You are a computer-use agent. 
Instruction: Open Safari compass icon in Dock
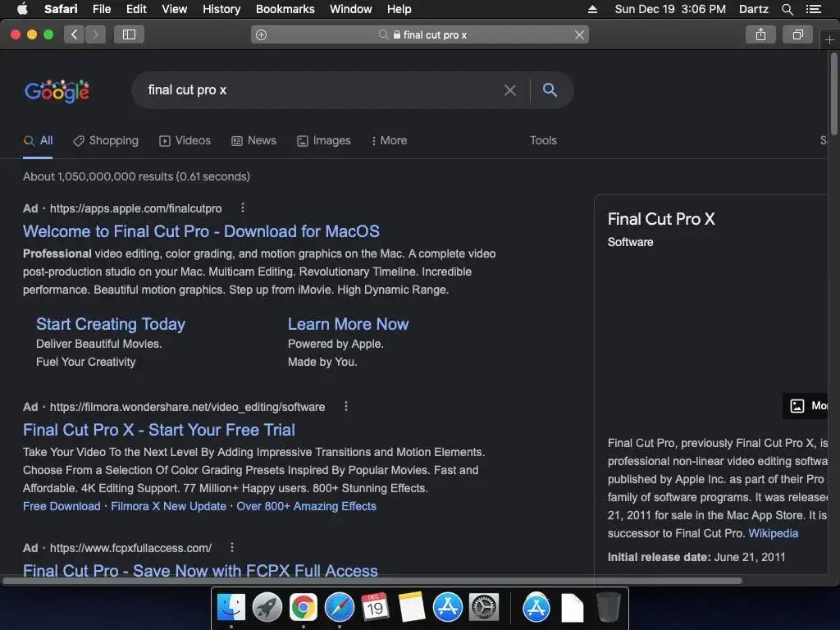[339, 607]
